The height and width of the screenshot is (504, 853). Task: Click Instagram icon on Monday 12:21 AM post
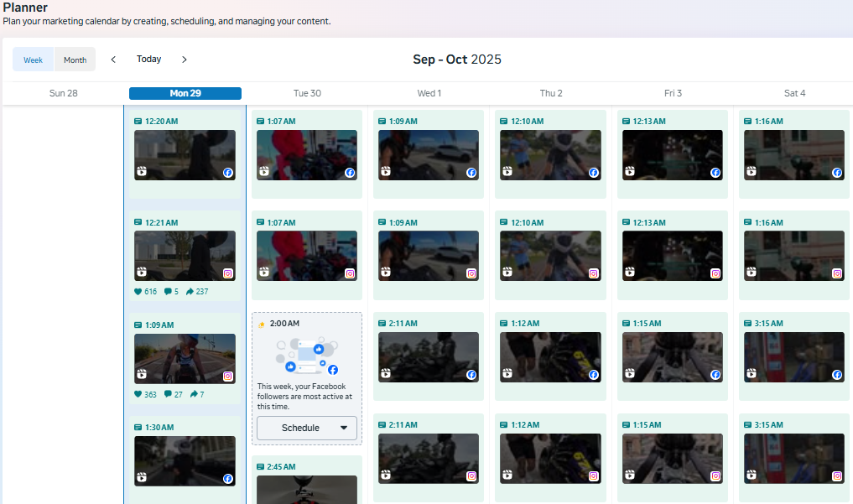point(227,273)
